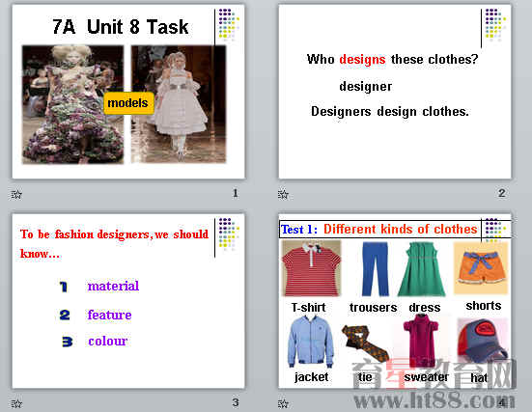The height and width of the screenshot is (412, 532).
Task: Click the orange shorts picture
Action: pos(481,268)
